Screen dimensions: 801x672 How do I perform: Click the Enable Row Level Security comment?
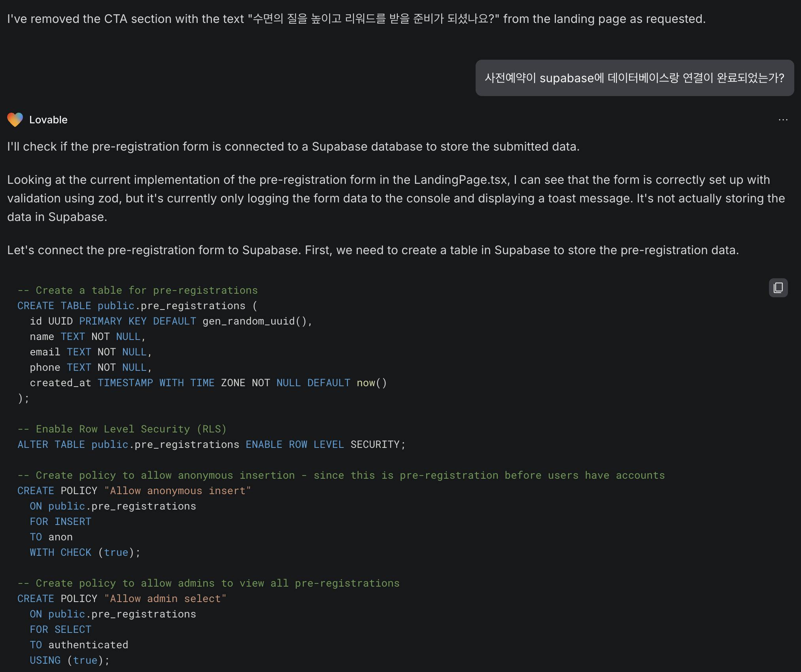[122, 429]
